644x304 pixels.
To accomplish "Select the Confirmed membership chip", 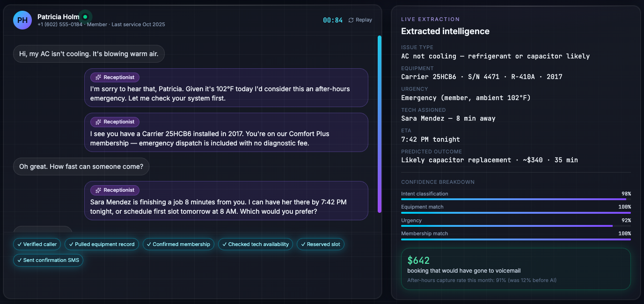I will coord(178,244).
